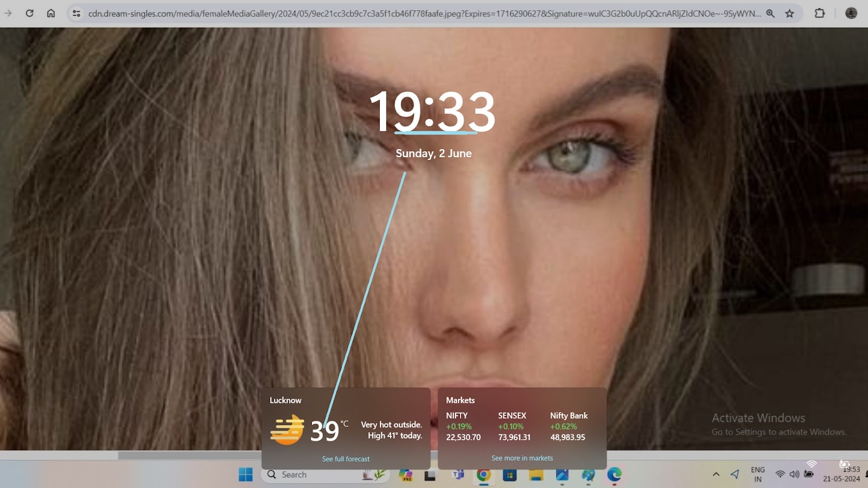Open the browser profile avatar
Screen dimensions: 868x488
[x=851, y=13]
